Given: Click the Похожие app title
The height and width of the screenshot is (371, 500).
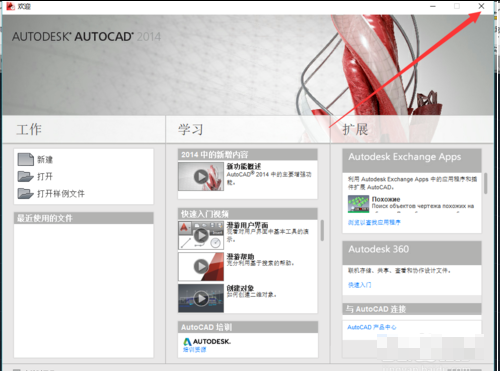Looking at the screenshot, I should (386, 199).
